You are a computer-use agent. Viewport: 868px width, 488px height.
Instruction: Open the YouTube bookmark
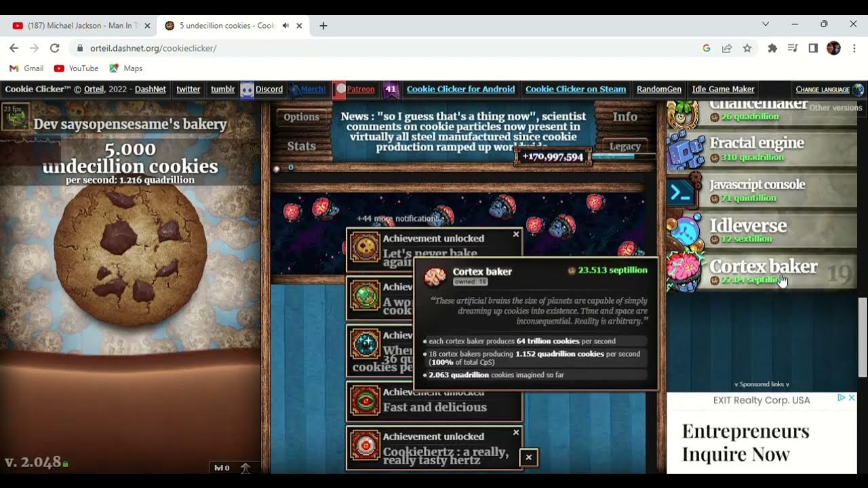(x=76, y=68)
